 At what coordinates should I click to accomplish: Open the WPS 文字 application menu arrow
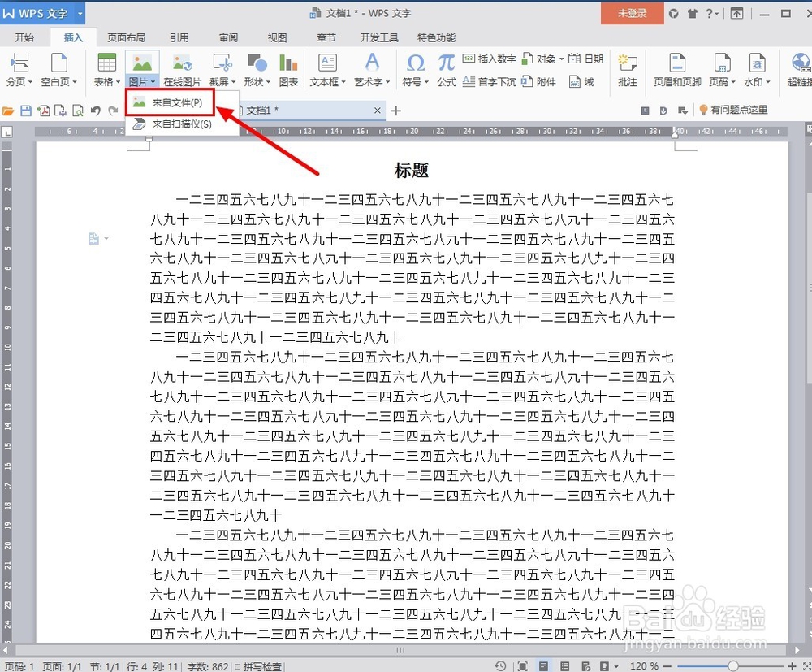pos(80,14)
